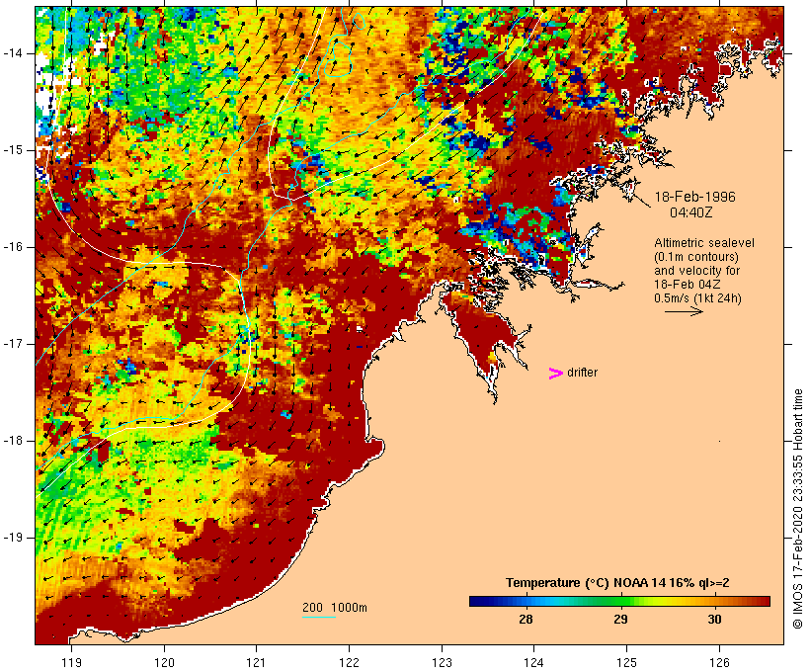Click latitude axis label '-18'
This screenshot has height=672, width=810.
pos(13,441)
